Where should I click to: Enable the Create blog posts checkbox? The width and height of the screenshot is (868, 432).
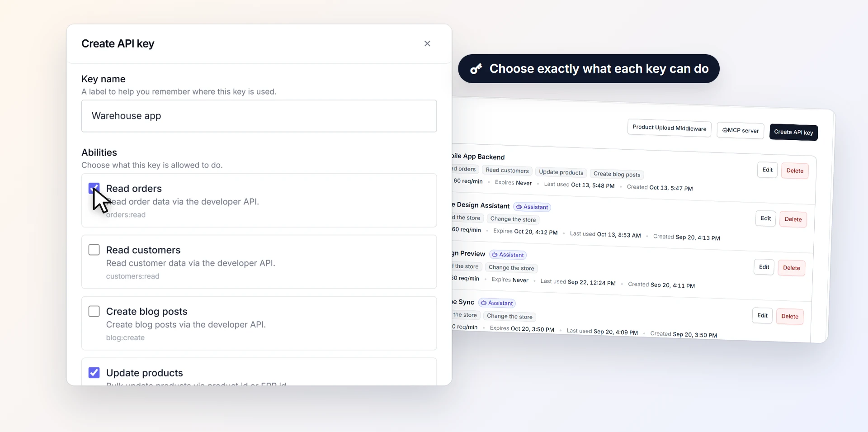pyautogui.click(x=94, y=311)
